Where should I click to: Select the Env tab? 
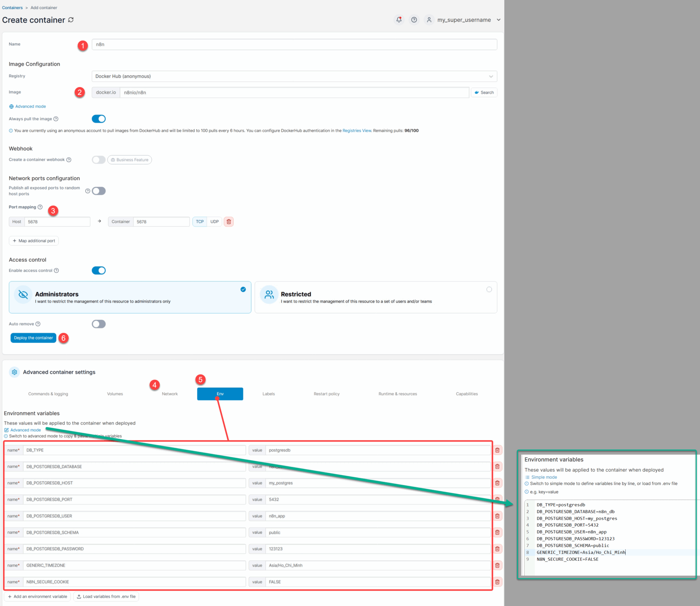point(220,394)
